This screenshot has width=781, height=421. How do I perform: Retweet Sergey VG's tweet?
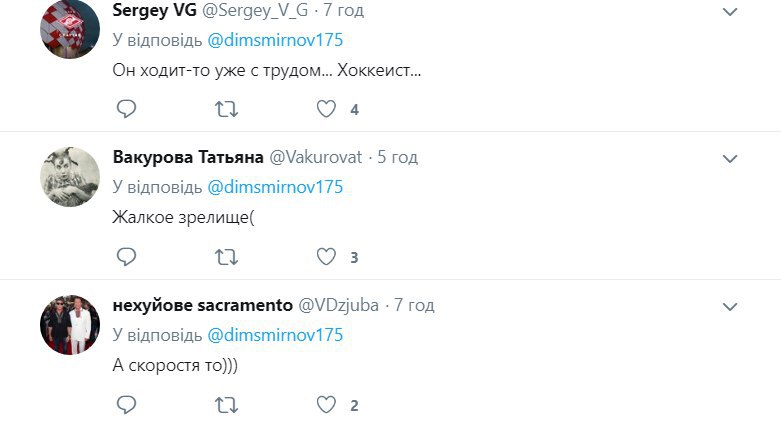pyautogui.click(x=226, y=109)
